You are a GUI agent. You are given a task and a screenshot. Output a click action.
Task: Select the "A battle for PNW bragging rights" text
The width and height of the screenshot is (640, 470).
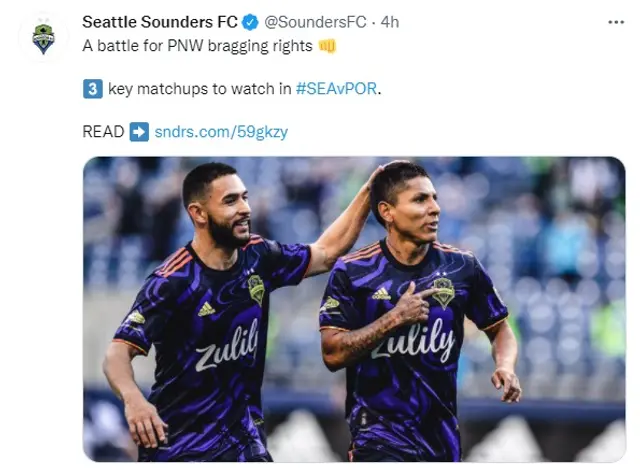(197, 46)
